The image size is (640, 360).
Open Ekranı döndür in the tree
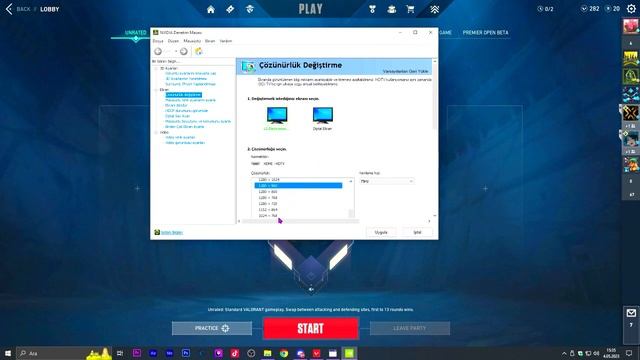point(176,105)
